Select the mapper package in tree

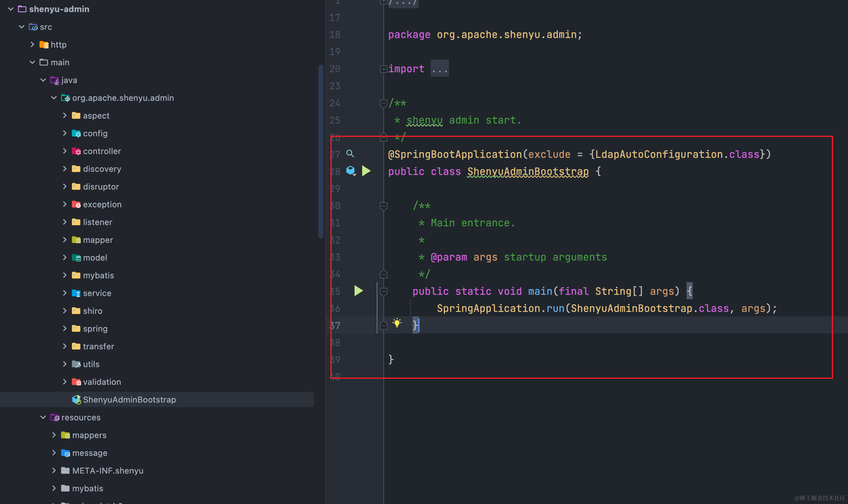98,240
